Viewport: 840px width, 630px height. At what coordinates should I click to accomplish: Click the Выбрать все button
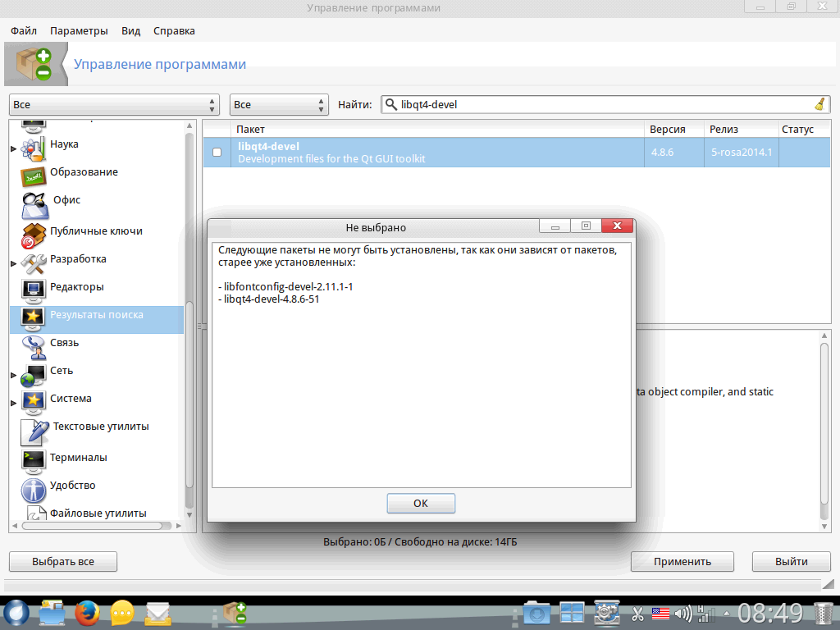click(63, 561)
